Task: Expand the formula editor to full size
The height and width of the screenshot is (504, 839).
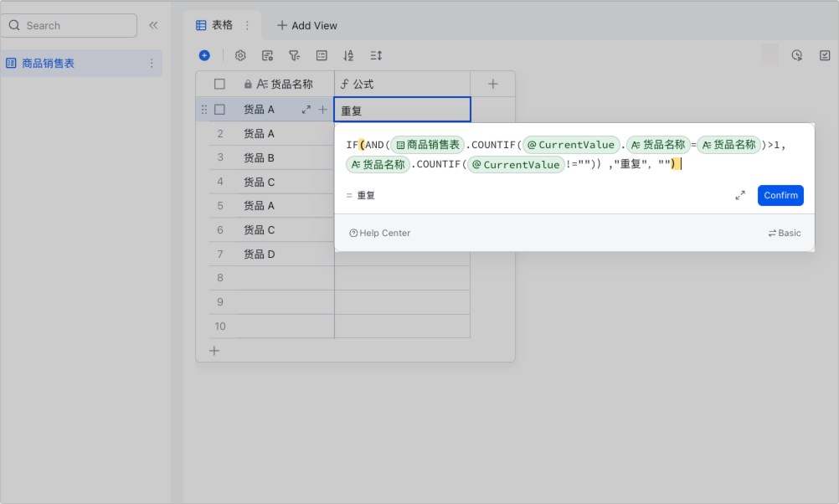Action: pos(740,195)
